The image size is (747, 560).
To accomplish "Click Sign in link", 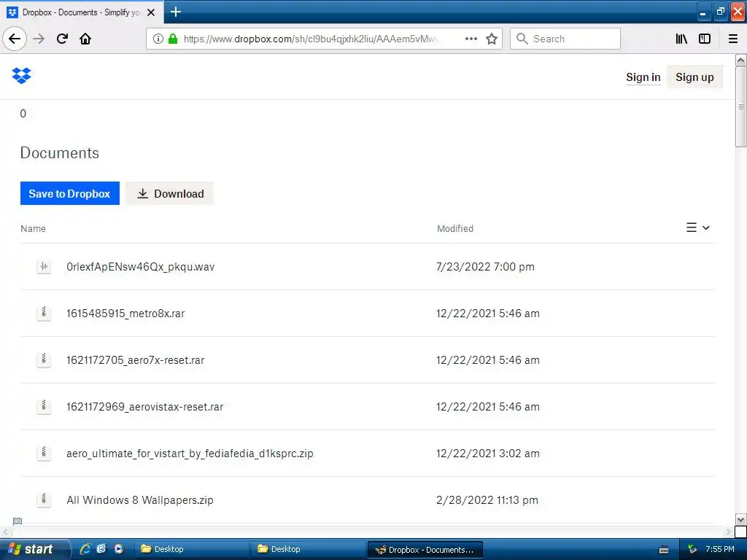I will (643, 77).
